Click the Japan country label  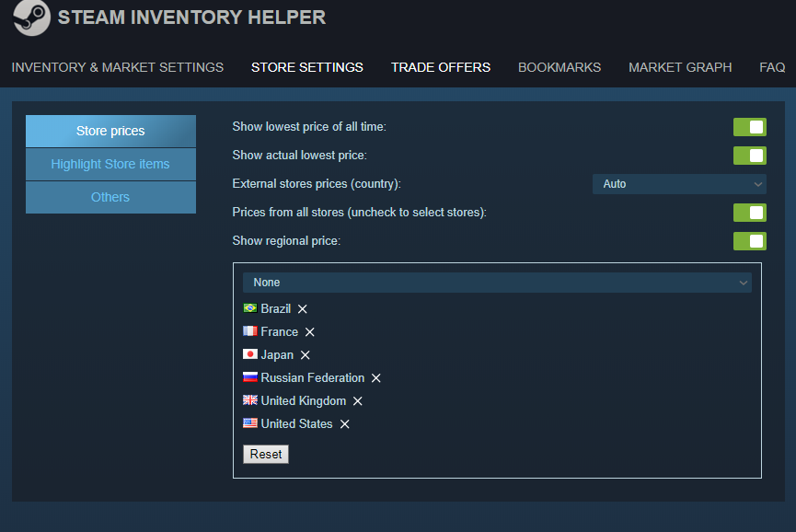[277, 355]
